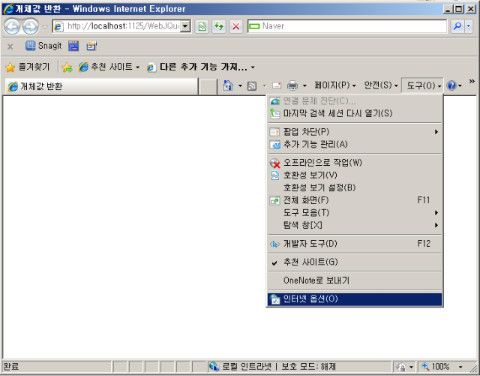This screenshot has height=376, width=480.
Task: Click the printer icon
Action: click(292, 86)
